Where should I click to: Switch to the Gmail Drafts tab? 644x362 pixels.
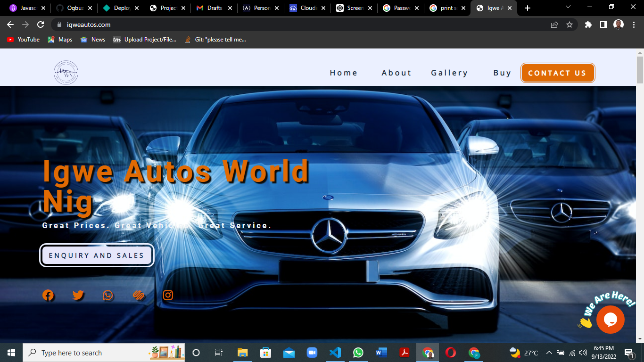214,8
